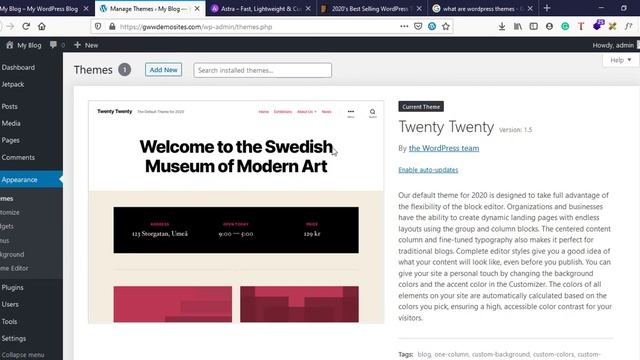Open Customize submenu item
The height and width of the screenshot is (360, 640).
click(10, 212)
